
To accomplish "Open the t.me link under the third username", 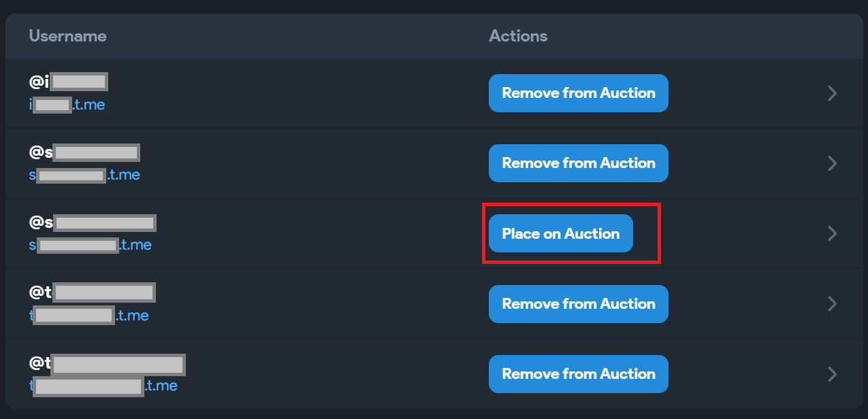I will pyautogui.click(x=90, y=245).
